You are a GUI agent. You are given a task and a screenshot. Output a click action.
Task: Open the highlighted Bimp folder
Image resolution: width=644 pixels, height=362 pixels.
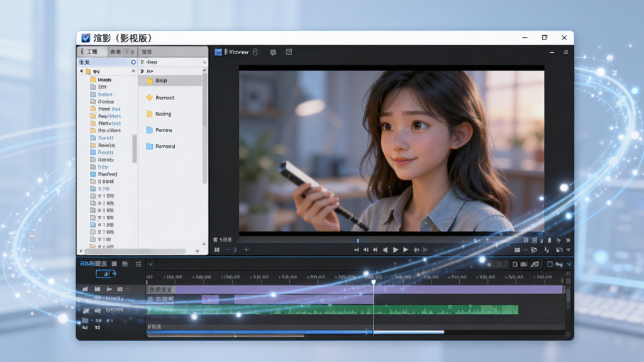pos(171,80)
